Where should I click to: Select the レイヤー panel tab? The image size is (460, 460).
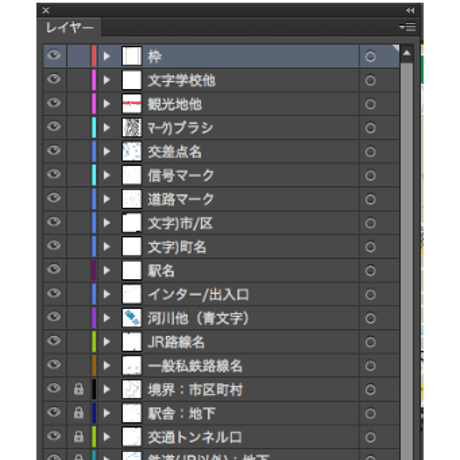[69, 27]
